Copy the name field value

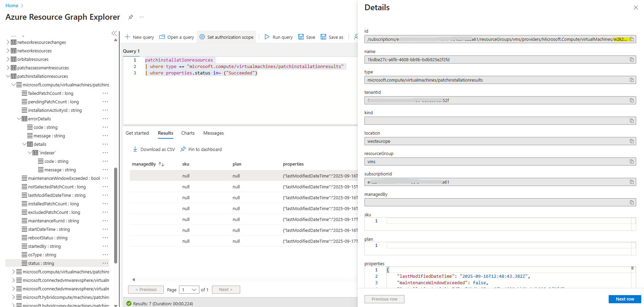tap(632, 60)
